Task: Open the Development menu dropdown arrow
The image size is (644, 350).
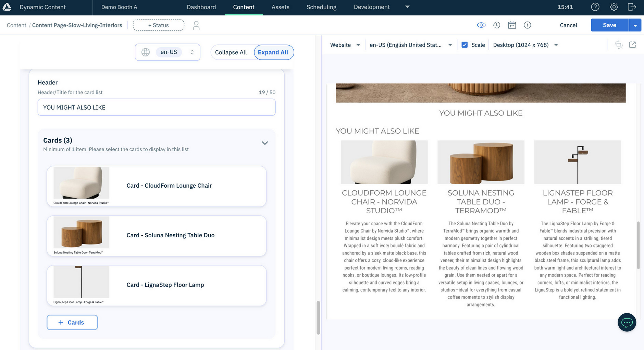Action: click(x=407, y=7)
